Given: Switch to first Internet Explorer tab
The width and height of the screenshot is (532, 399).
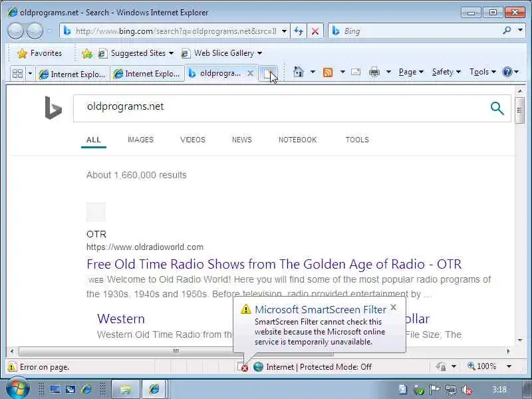Looking at the screenshot, I should (x=72, y=74).
